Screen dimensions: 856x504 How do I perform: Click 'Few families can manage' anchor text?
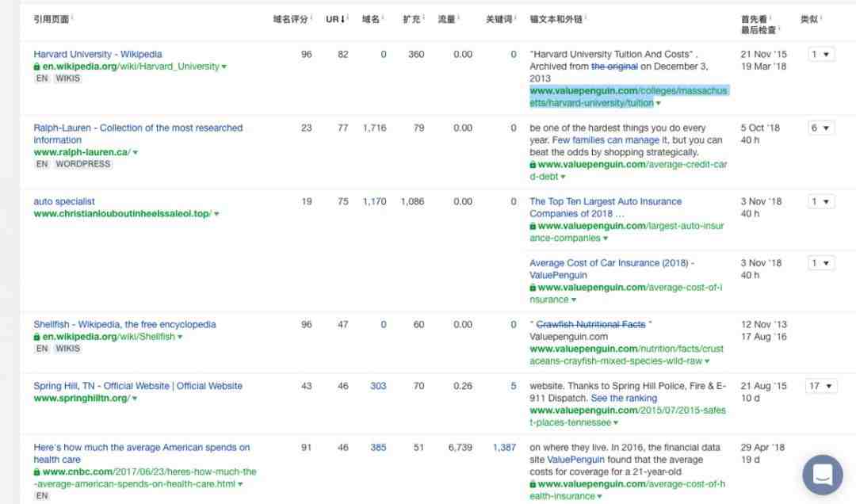[606, 140]
